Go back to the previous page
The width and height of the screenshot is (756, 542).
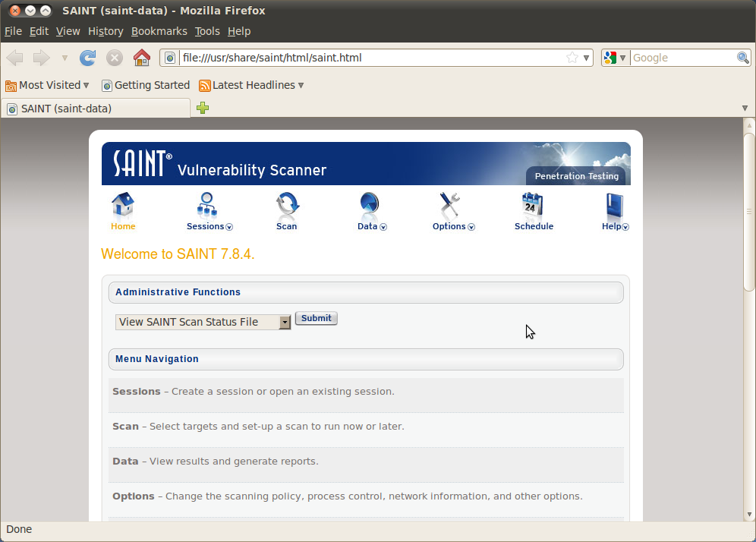coord(15,58)
